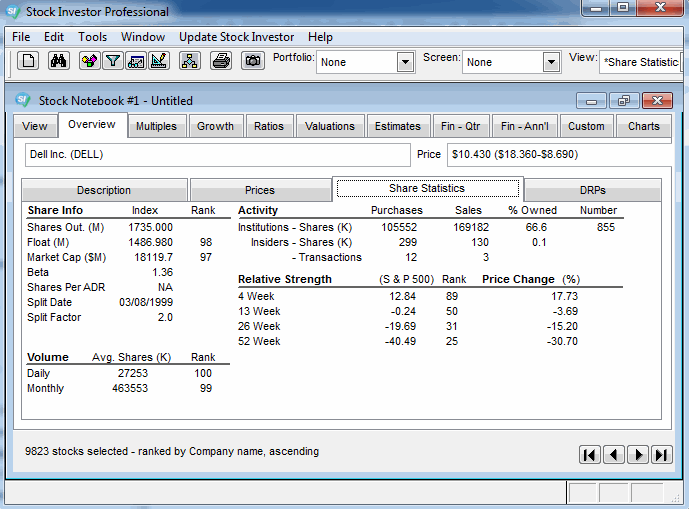The image size is (689, 509).
Task: Click the hierarchy diagram toolbar icon
Action: click(190, 61)
